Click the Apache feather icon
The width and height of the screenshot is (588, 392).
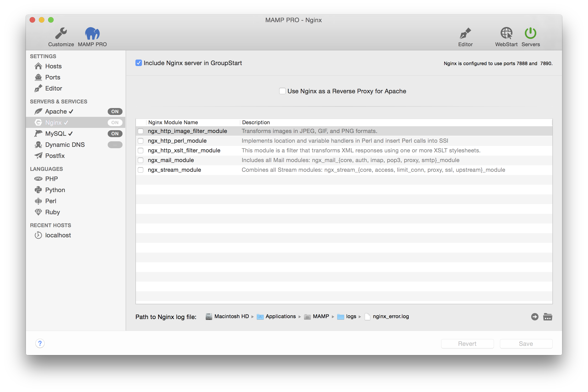pos(38,112)
